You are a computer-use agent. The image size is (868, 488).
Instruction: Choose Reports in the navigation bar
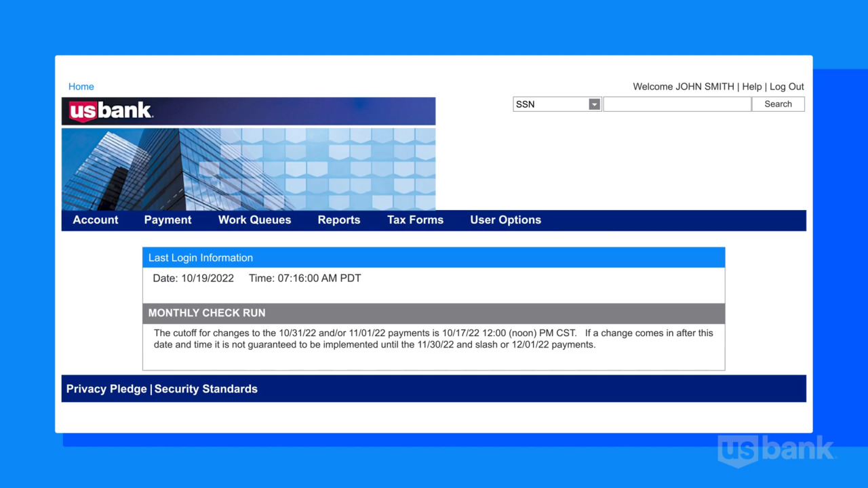(339, 220)
